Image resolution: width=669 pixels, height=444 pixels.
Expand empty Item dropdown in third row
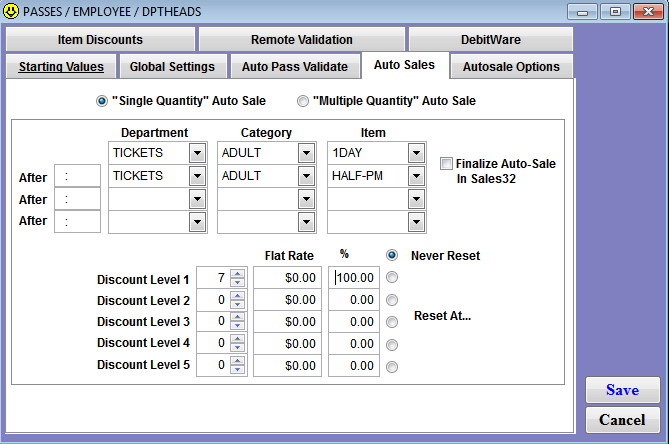point(416,199)
